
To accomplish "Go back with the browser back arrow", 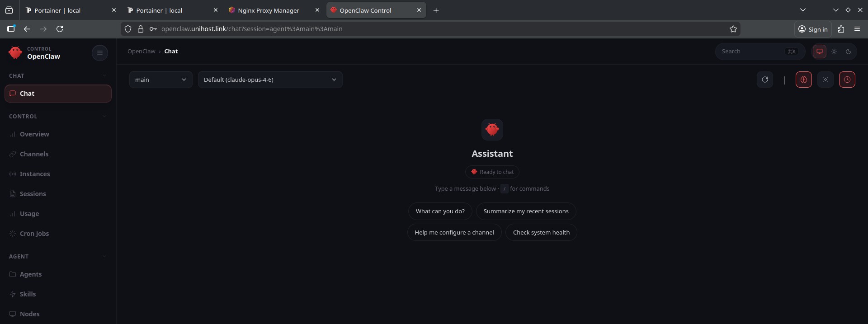I will 27,29.
